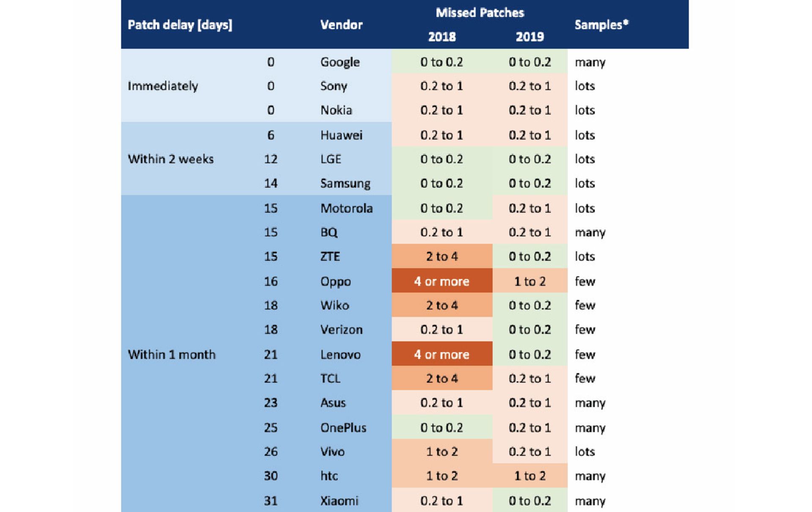Viewport: 812px width, 512px height.
Task: Click the Vendor column header
Action: point(341,25)
